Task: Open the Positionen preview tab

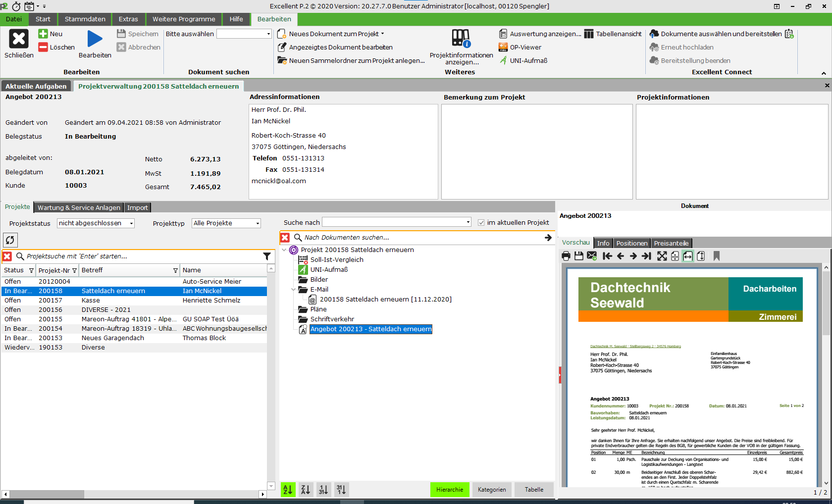Action: point(631,243)
